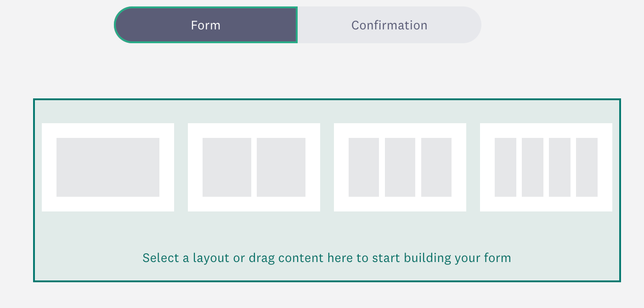Click the right block of two-column layout
Image resolution: width=644 pixels, height=308 pixels.
(x=281, y=167)
